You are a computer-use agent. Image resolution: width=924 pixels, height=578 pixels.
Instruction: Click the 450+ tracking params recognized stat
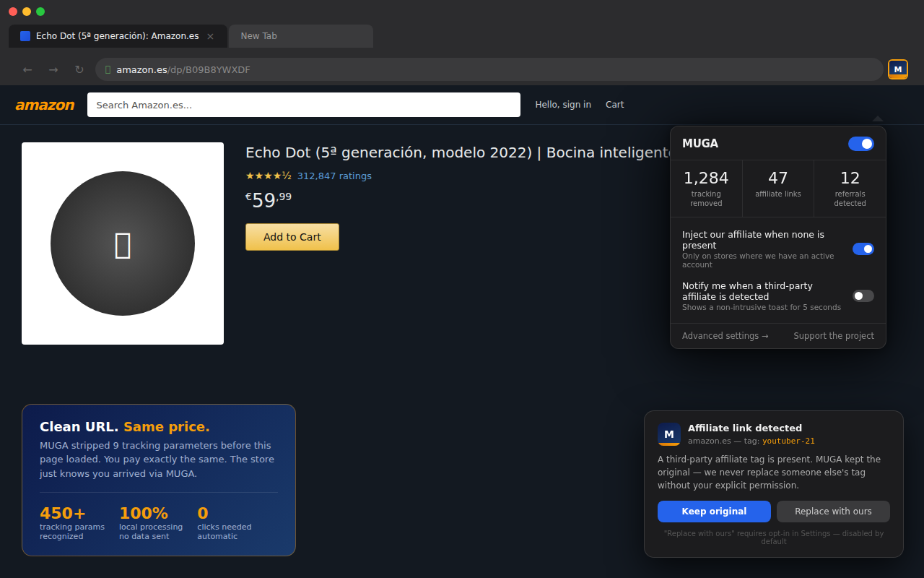tap(72, 522)
